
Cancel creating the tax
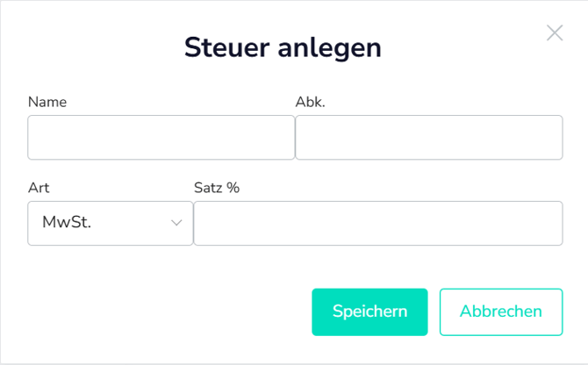(x=500, y=311)
